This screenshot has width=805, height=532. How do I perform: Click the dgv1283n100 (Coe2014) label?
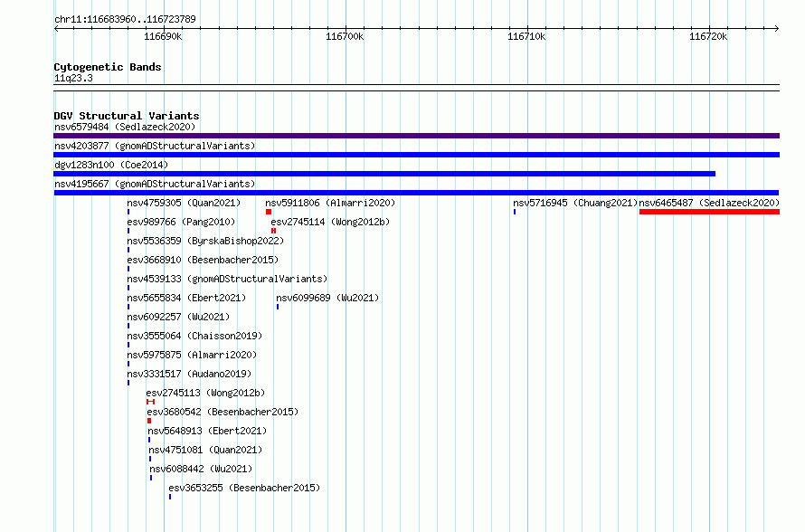tap(111, 165)
